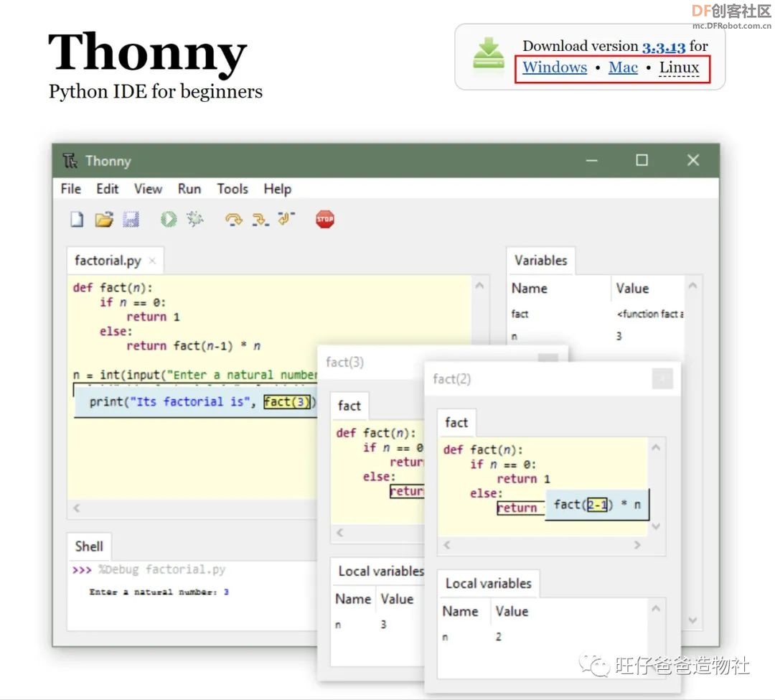Viewport: 775px width, 700px height.
Task: Open the Windows download link
Action: point(555,67)
